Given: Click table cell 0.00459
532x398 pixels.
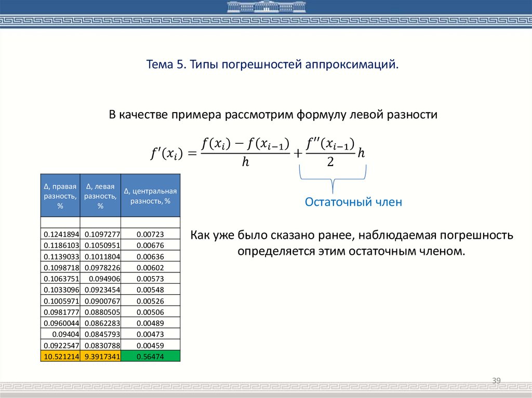Looking at the screenshot, I should pyautogui.click(x=150, y=346).
